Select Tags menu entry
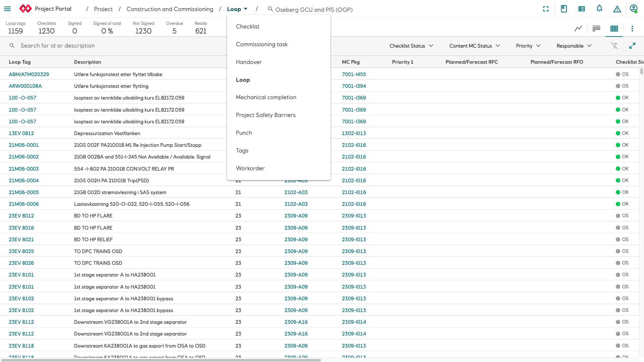644x362 pixels. (279, 150)
